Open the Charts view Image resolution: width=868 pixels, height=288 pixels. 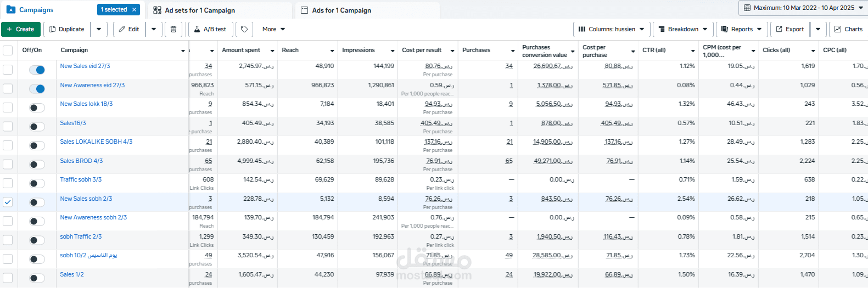(x=848, y=29)
